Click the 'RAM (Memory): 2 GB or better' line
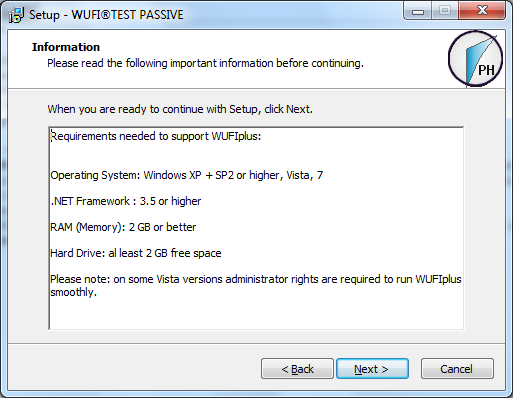The height and width of the screenshot is (398, 513). pos(123,227)
